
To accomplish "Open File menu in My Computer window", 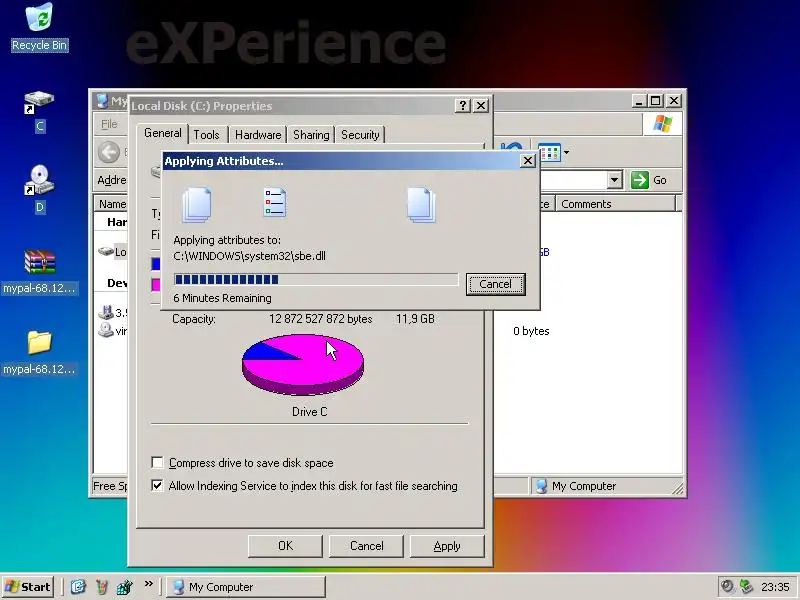I will point(109,124).
